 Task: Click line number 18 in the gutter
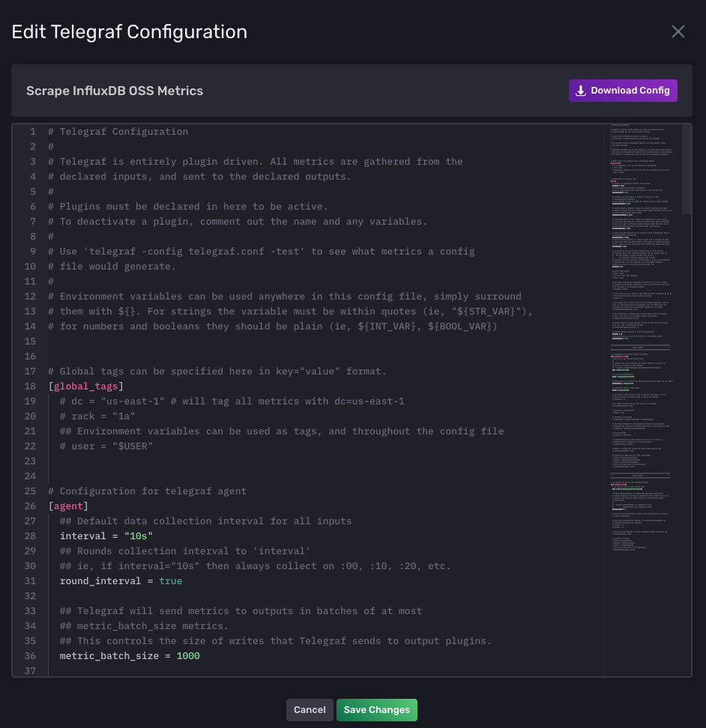click(30, 386)
